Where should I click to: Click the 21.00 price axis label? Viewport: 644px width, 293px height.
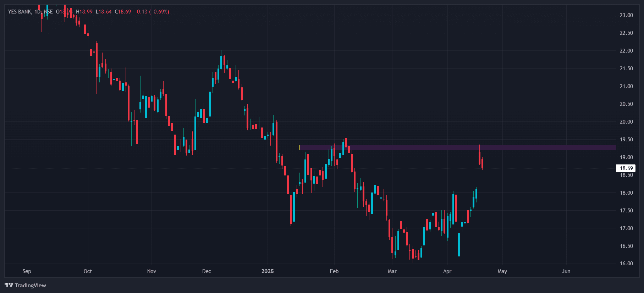click(626, 86)
